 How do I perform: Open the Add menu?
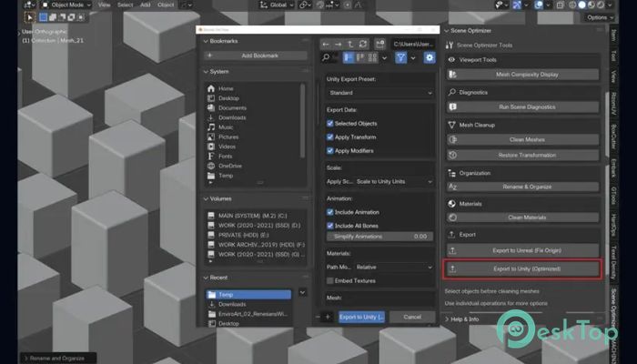click(x=145, y=5)
